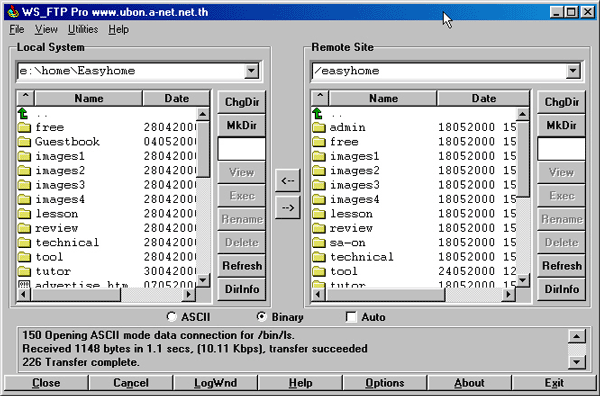Select the local tool folder icon
600x396 pixels.
24,257
